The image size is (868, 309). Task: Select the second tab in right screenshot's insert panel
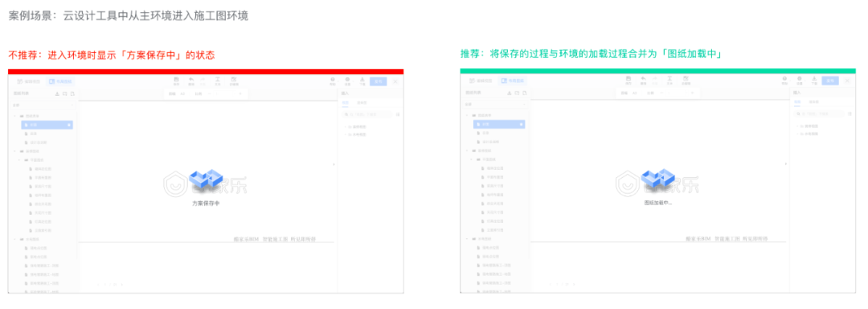click(x=813, y=103)
